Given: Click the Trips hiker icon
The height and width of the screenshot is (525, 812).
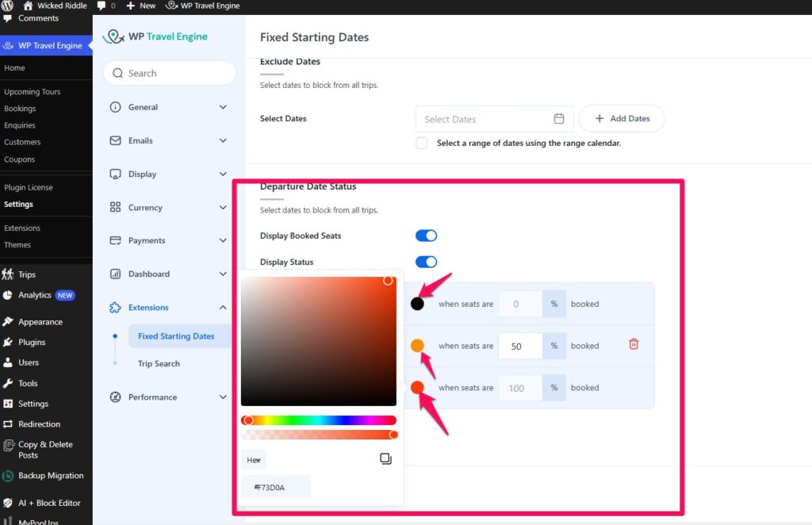Looking at the screenshot, I should 8,274.
